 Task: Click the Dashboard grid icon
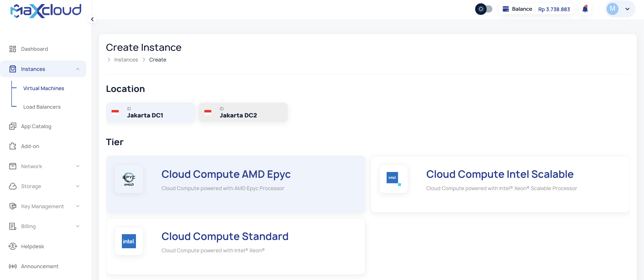click(13, 49)
